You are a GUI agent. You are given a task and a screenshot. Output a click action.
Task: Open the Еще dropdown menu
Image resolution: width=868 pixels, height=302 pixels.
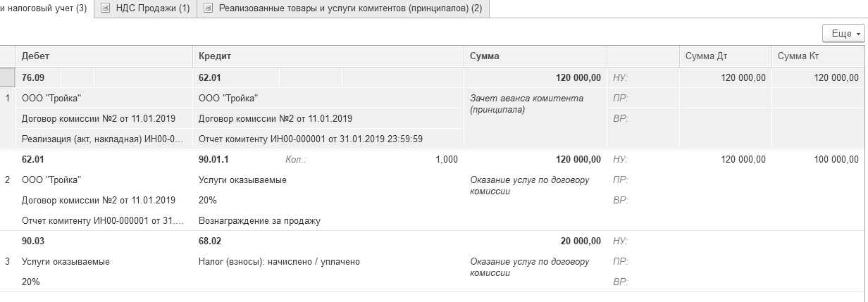(x=843, y=33)
